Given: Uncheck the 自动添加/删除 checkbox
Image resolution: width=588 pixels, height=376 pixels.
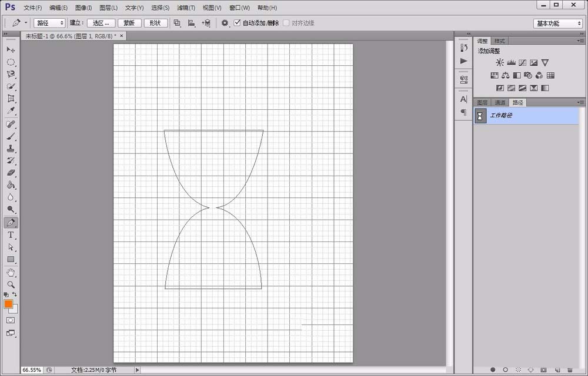Looking at the screenshot, I should [237, 23].
